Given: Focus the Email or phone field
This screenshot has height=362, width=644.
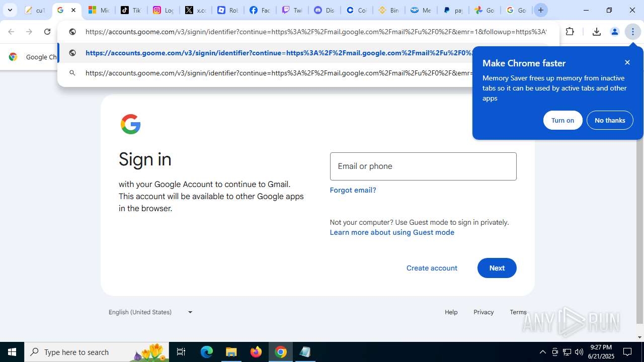Looking at the screenshot, I should 423,166.
